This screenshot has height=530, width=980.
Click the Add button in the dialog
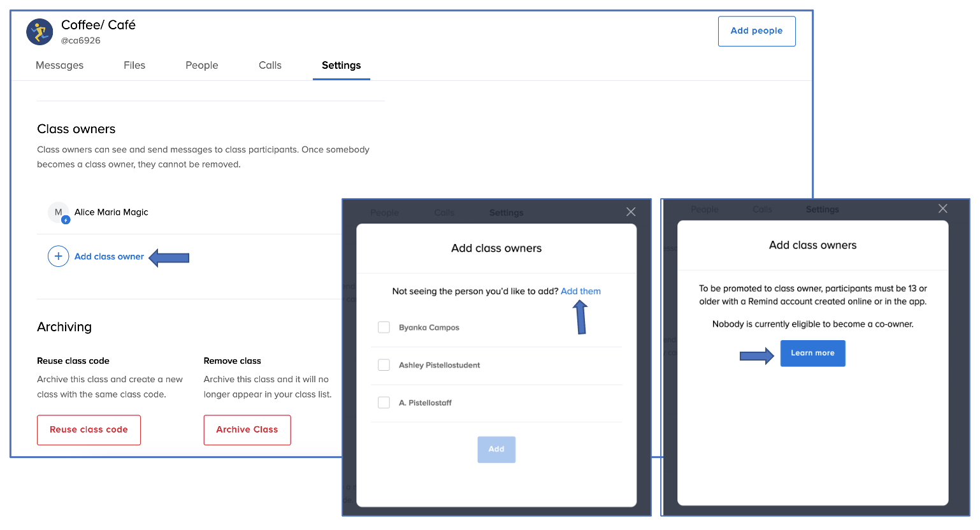[496, 450]
